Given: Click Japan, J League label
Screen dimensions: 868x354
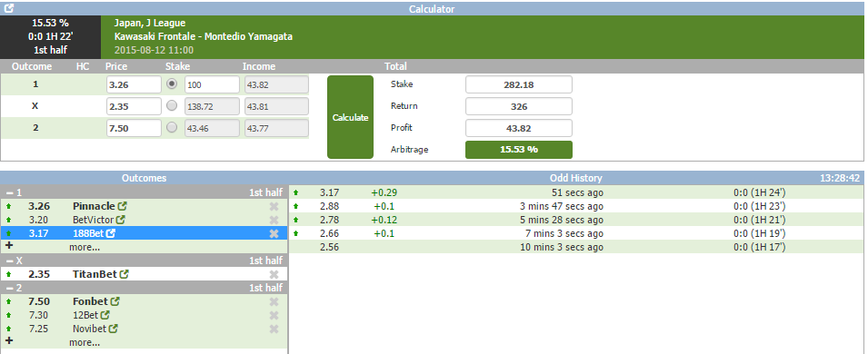Looking at the screenshot, I should (149, 24).
